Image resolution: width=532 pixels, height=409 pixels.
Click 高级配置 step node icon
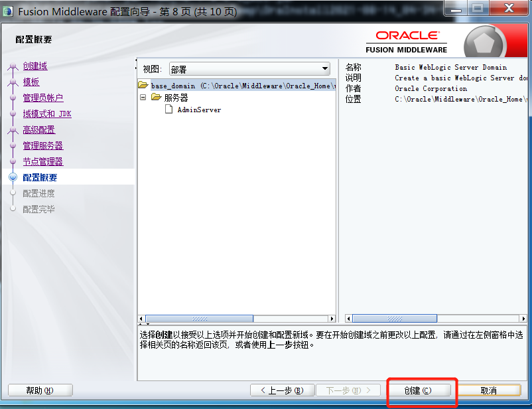click(13, 129)
